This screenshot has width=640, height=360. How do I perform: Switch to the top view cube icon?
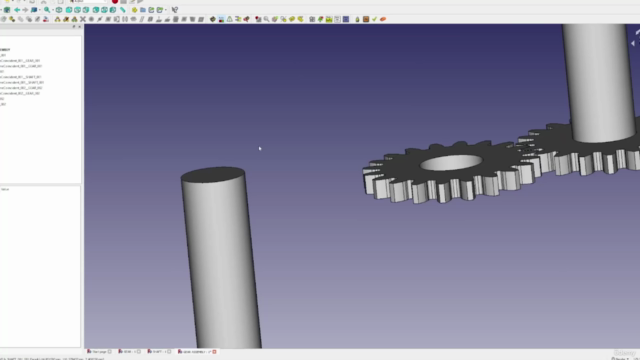point(78,10)
